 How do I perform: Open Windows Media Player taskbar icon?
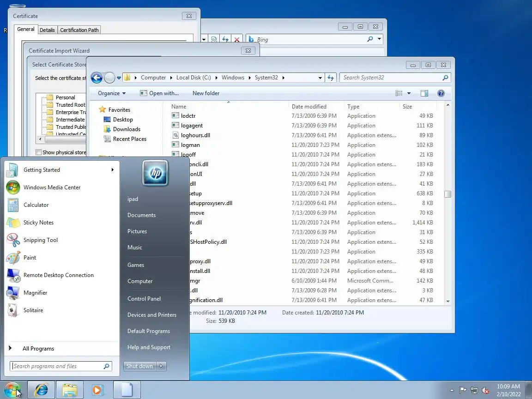tap(98, 390)
